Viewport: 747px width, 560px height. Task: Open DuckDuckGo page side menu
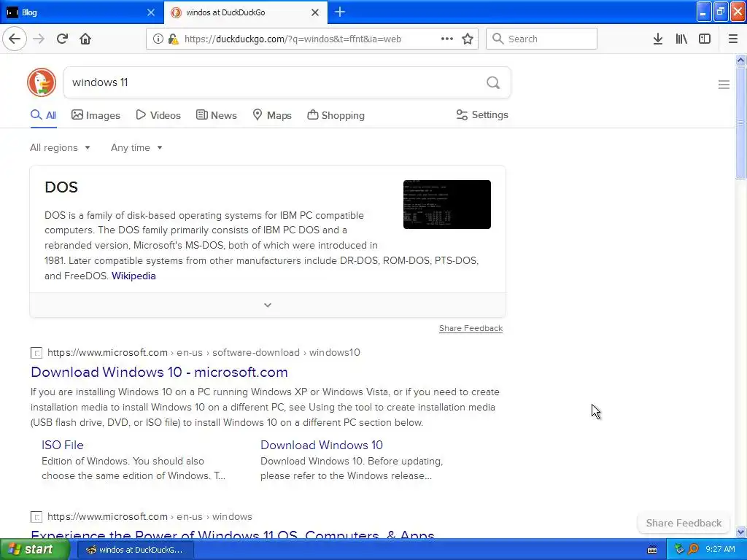[x=724, y=85]
